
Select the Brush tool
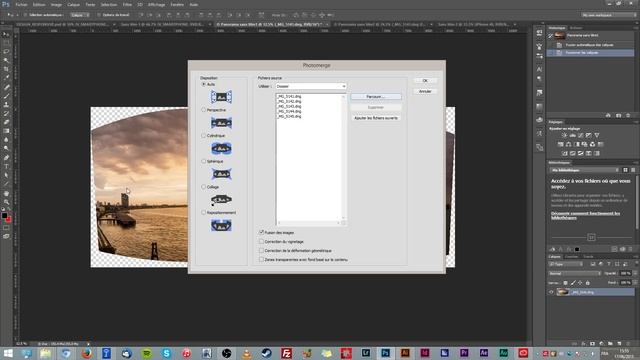tap(6, 96)
